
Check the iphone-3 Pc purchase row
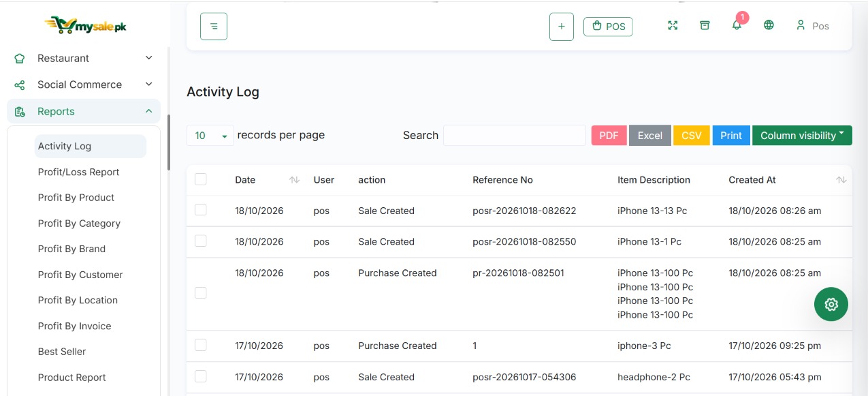pyautogui.click(x=201, y=345)
